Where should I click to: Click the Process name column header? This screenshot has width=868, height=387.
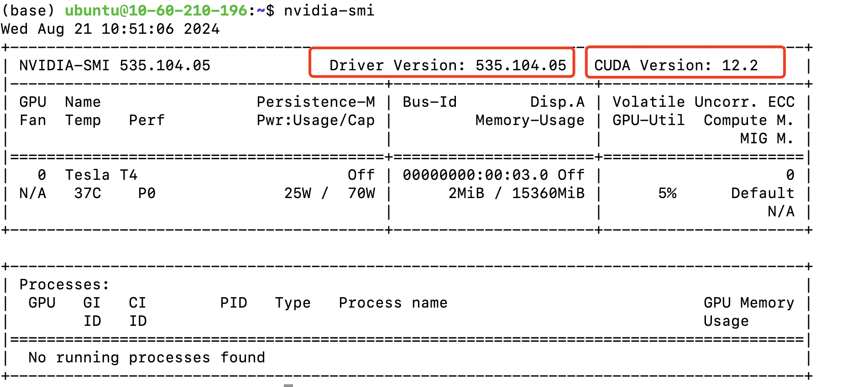[x=393, y=303]
